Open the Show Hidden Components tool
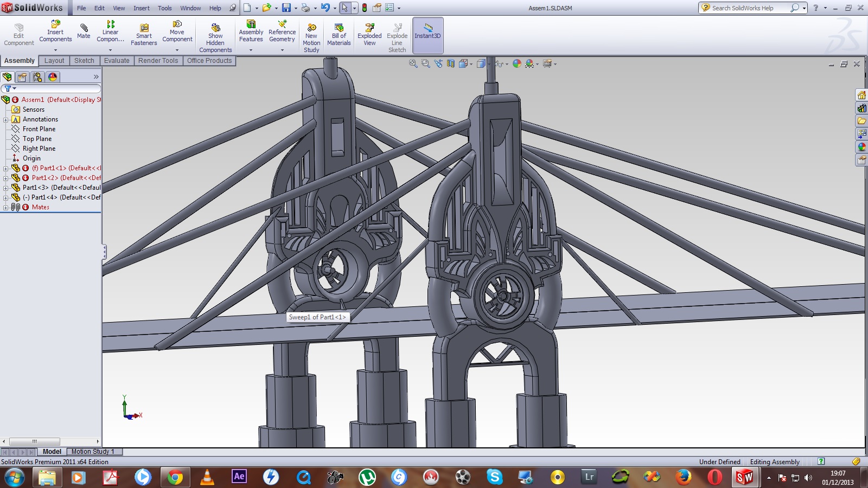 [215, 38]
